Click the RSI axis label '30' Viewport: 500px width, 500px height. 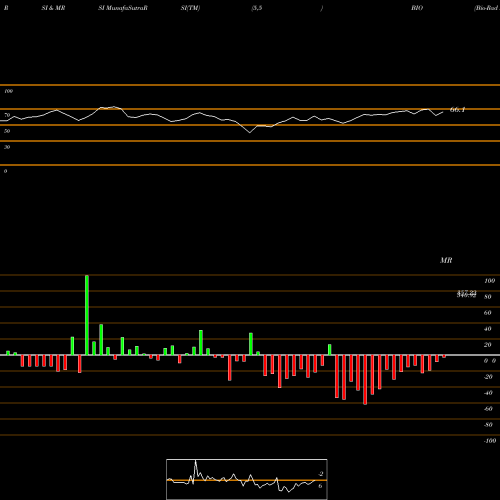pos(7,147)
